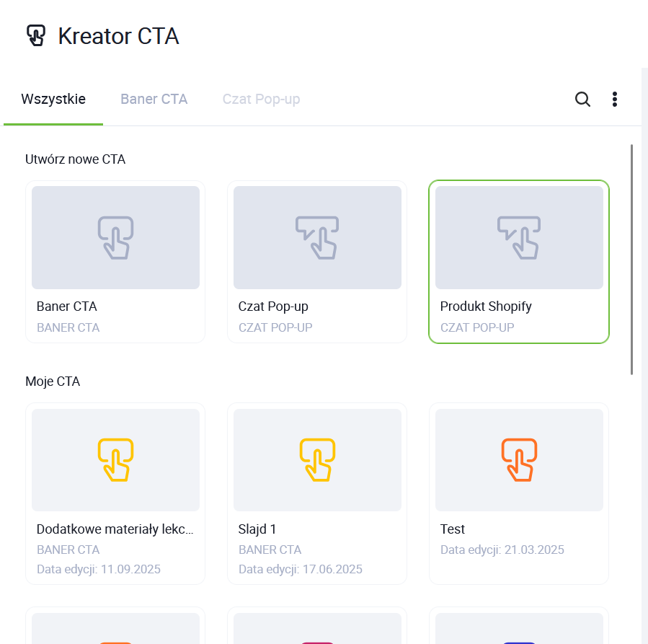Click yellow icon of Slajd 1 CTA
This screenshot has height=644, width=648.
pyautogui.click(x=317, y=460)
